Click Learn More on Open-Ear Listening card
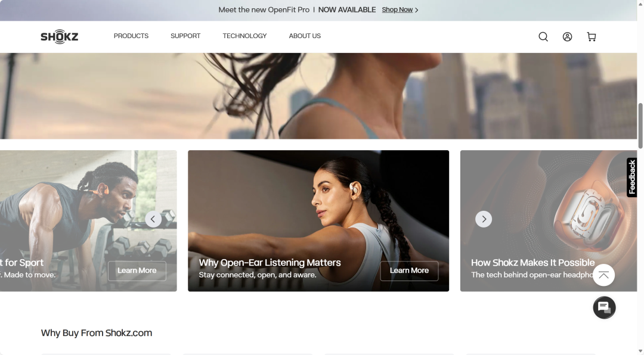This screenshot has width=644, height=355. click(x=409, y=270)
